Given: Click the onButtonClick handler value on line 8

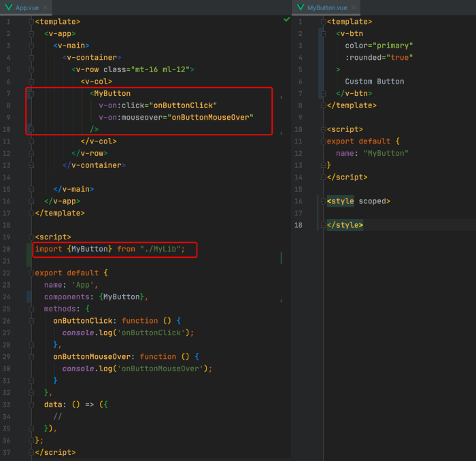Looking at the screenshot, I should point(183,105).
